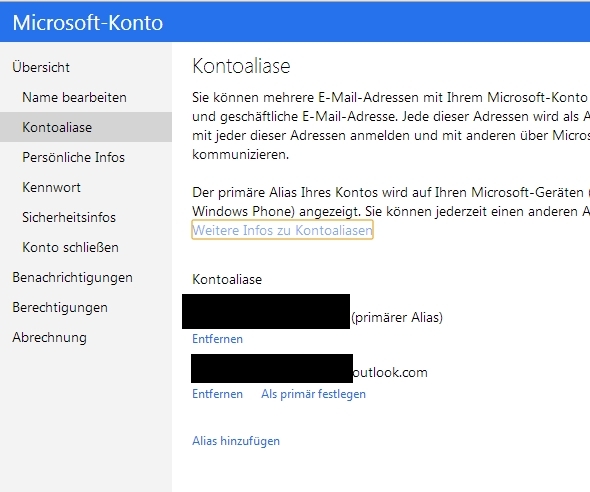Open the Übersicht section in the sidebar
This screenshot has height=492, width=590.
tap(41, 67)
